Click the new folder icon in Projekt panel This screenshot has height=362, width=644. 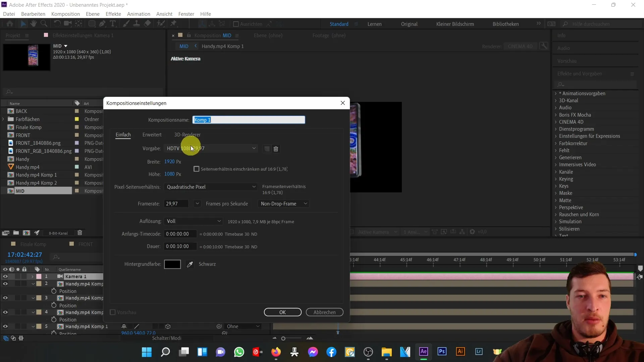click(16, 233)
